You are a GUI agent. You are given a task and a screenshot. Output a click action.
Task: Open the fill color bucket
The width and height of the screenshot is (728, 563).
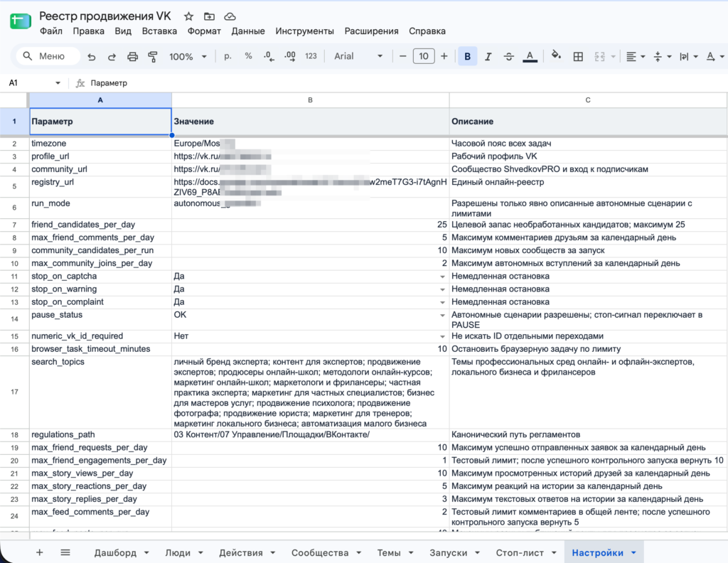tap(556, 56)
